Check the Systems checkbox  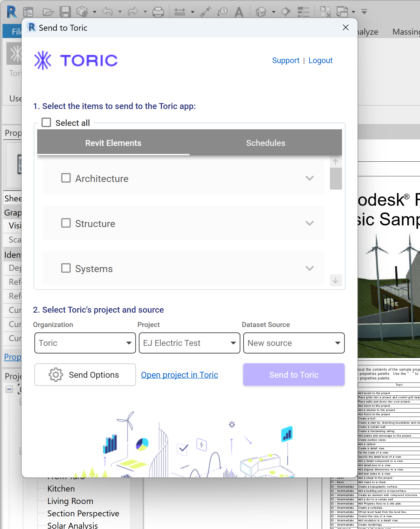(x=66, y=268)
